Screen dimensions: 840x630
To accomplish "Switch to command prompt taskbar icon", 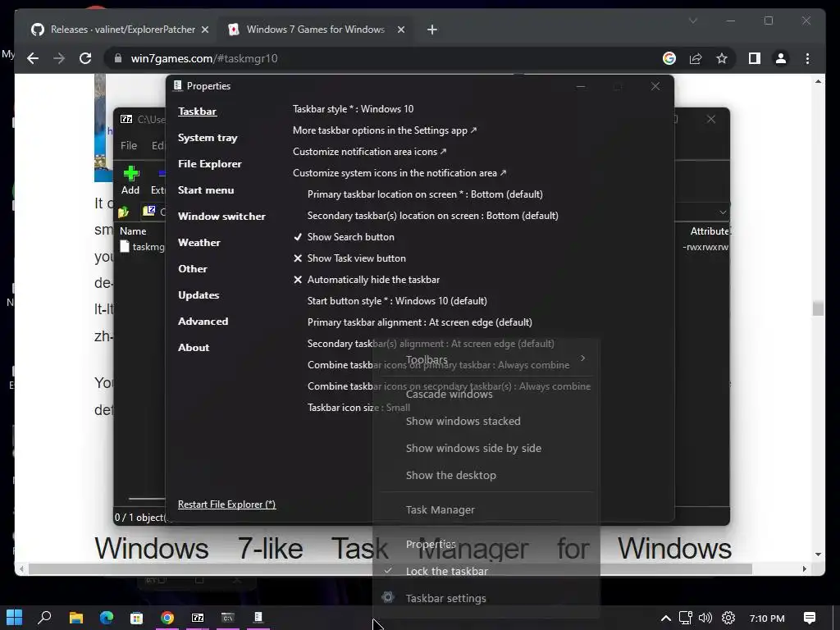I will tap(228, 618).
